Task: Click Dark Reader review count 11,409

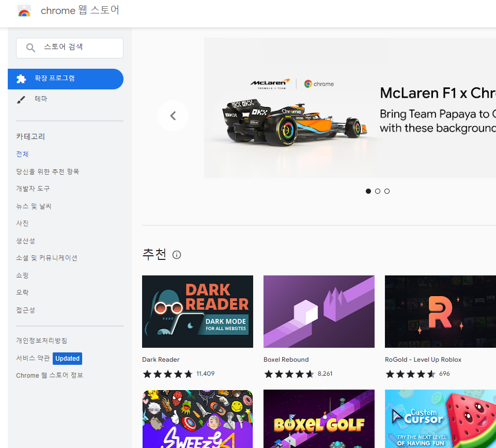Action: (x=205, y=374)
